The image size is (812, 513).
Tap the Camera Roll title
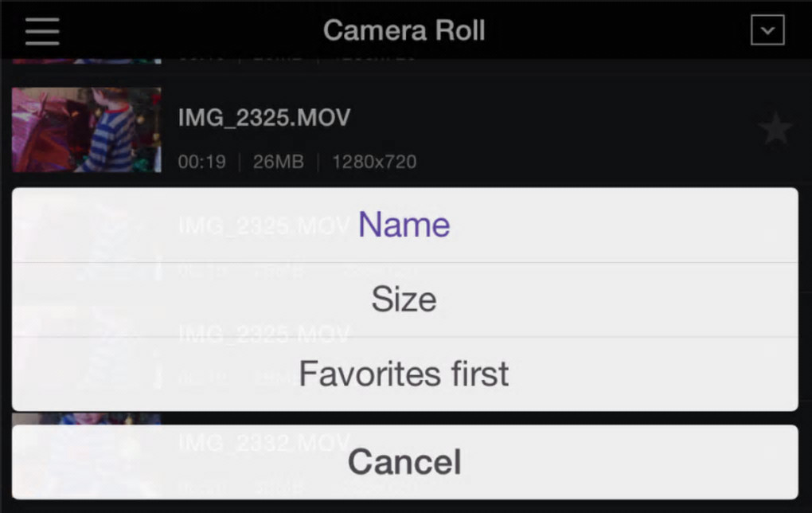[404, 30]
